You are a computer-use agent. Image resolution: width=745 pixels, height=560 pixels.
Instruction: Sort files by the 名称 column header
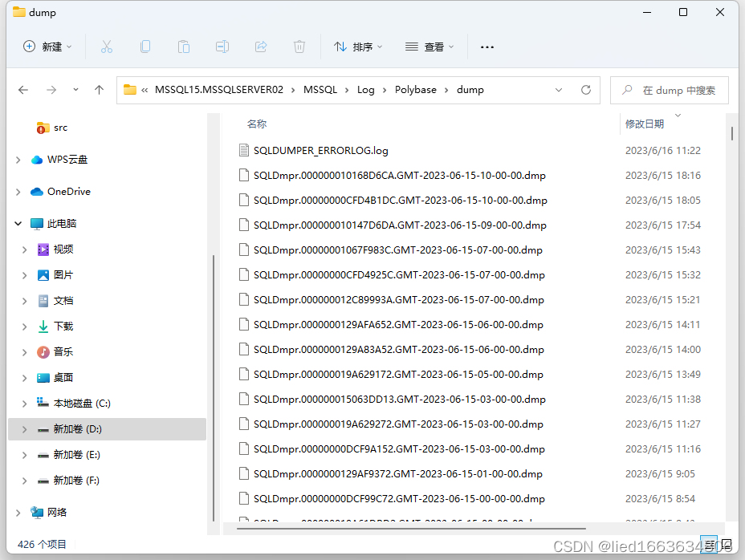[x=257, y=123]
